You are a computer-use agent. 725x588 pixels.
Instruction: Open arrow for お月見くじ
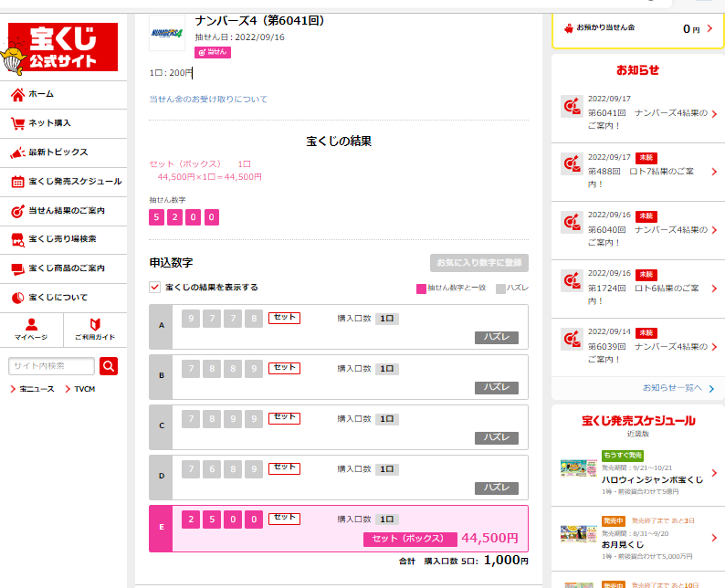(x=714, y=538)
